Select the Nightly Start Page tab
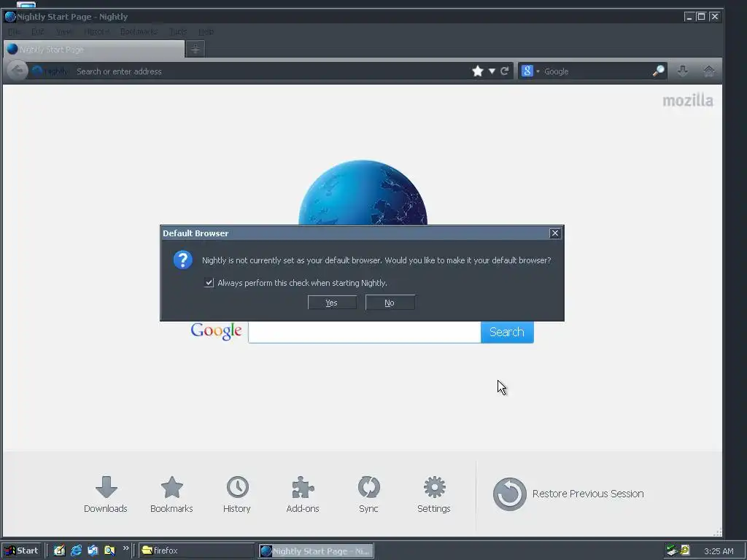Viewport: 747px width, 560px height. [x=94, y=49]
